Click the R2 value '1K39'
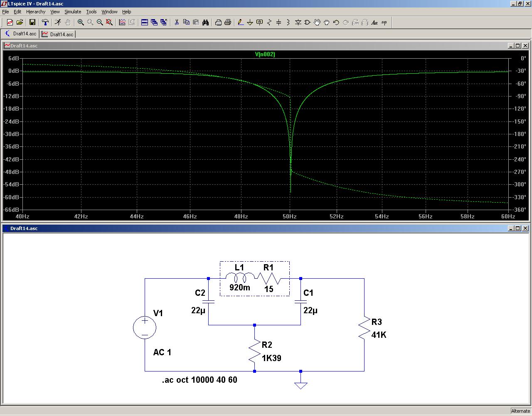The height and width of the screenshot is (416, 532). click(x=271, y=358)
